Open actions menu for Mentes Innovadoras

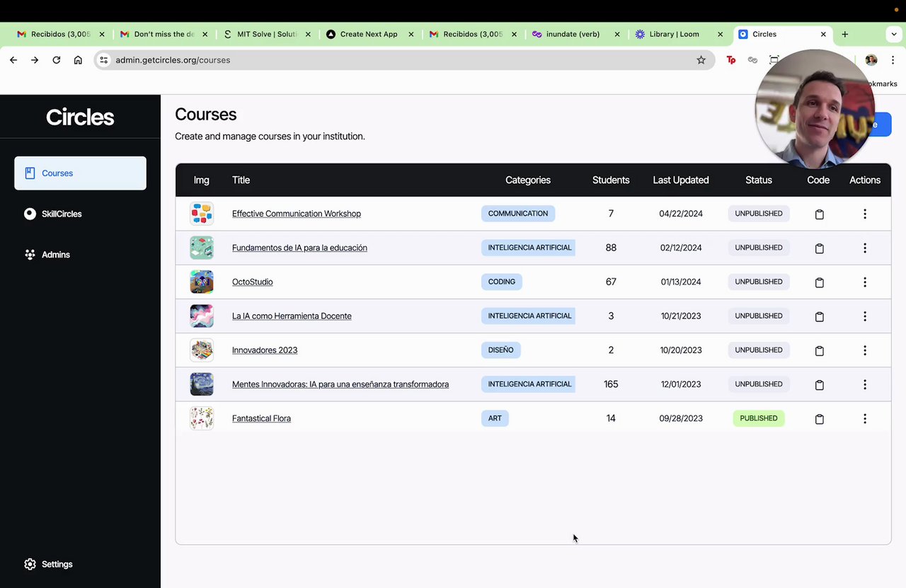(864, 384)
